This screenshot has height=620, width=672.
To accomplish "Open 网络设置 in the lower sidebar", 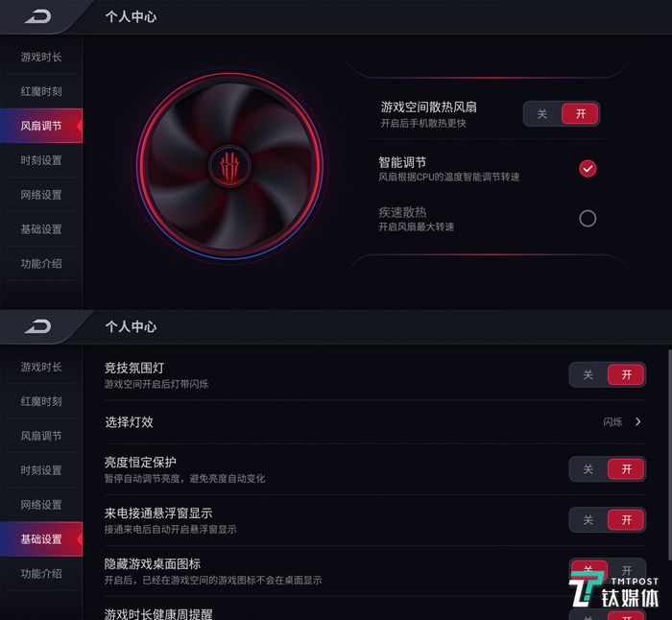I will tap(41, 505).
